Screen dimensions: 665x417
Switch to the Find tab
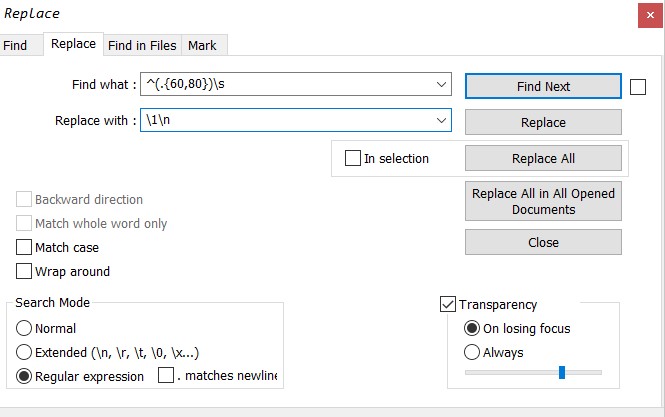tap(17, 45)
